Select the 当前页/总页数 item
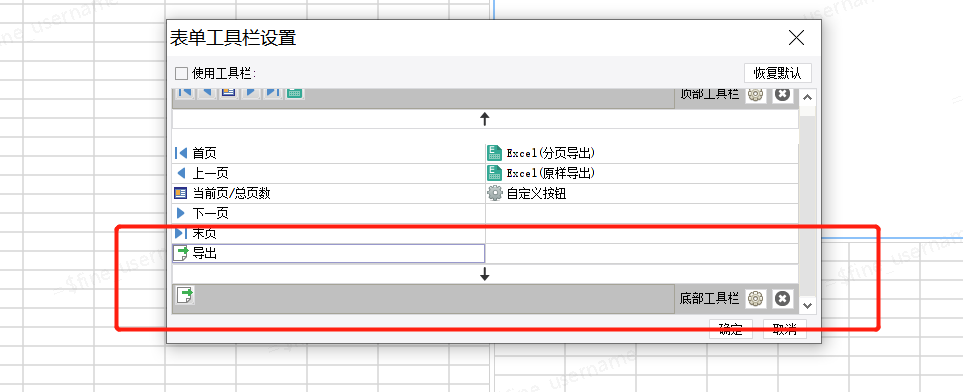Screen dimensions: 963x392 [x=329, y=194]
